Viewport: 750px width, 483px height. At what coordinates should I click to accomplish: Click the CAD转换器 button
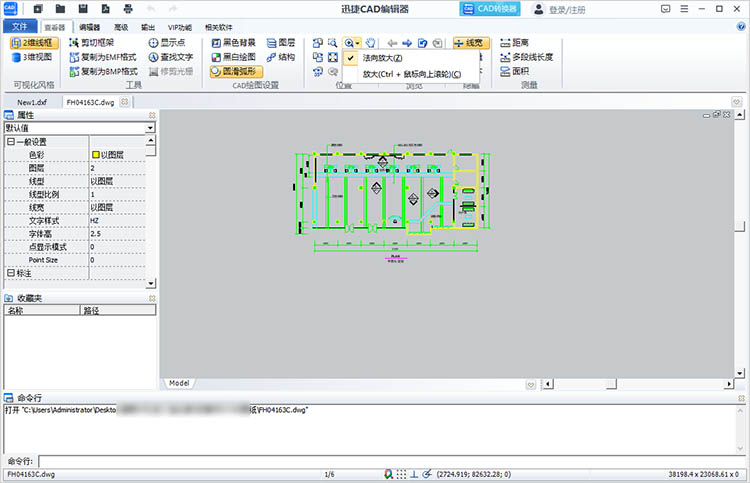pyautogui.click(x=490, y=9)
